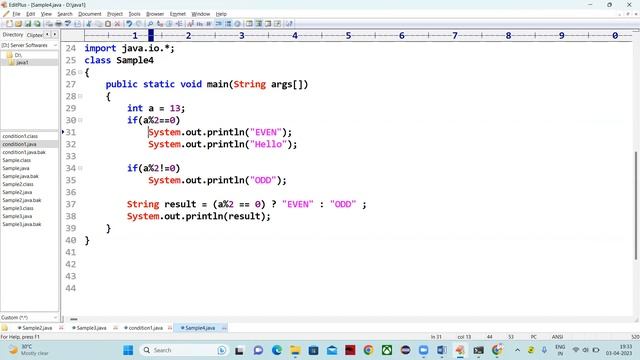The height and width of the screenshot is (360, 640).
Task: Open the Project menu
Action: [x=115, y=14]
